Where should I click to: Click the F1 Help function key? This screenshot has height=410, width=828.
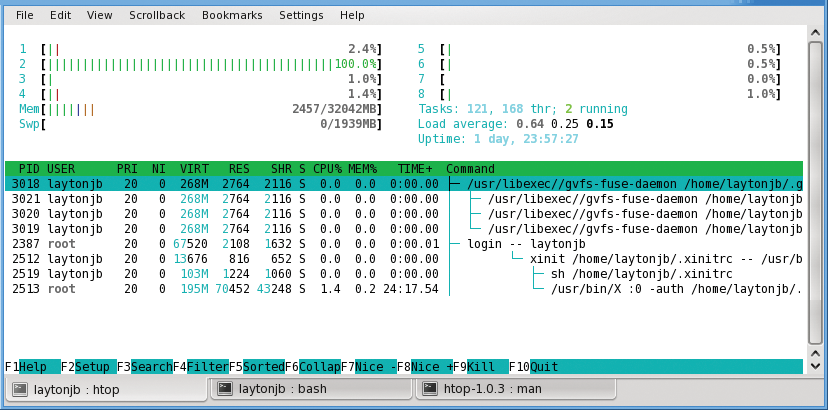33,367
